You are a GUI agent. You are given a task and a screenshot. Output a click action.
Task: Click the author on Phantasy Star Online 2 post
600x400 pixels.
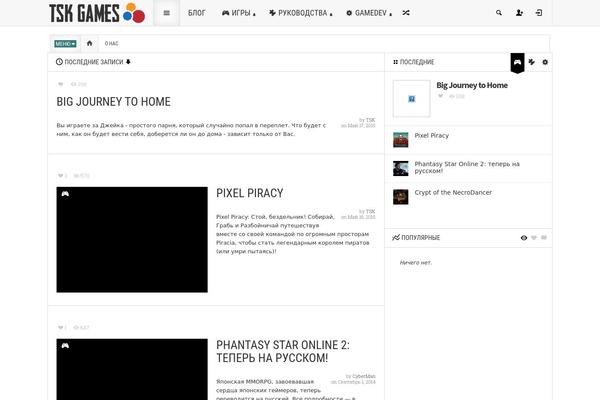[x=364, y=376]
